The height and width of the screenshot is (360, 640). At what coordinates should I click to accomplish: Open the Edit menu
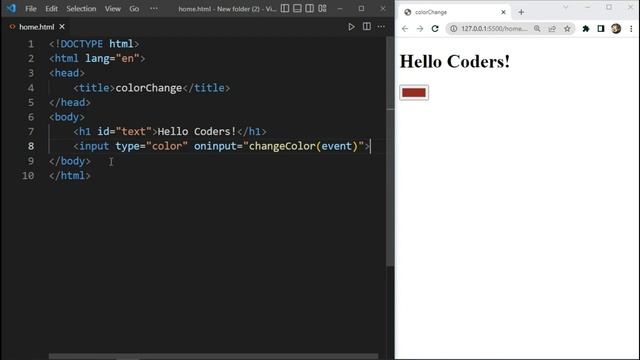[x=51, y=9]
